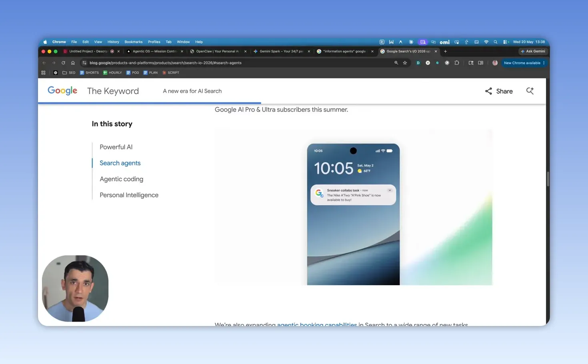Viewport: 588px width, 364px height.
Task: Bookmark this page with the star icon
Action: 405,63
